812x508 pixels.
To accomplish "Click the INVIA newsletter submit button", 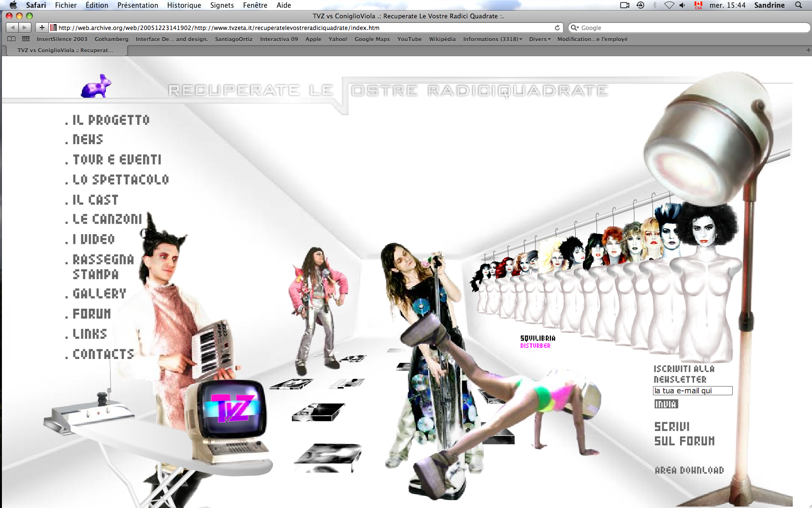I will tap(666, 404).
